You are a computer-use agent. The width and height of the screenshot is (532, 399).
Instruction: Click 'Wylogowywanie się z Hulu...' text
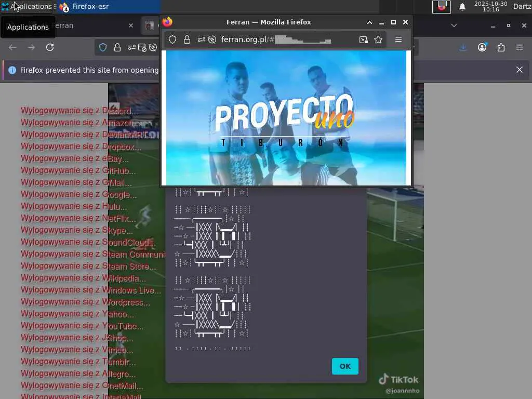click(74, 207)
